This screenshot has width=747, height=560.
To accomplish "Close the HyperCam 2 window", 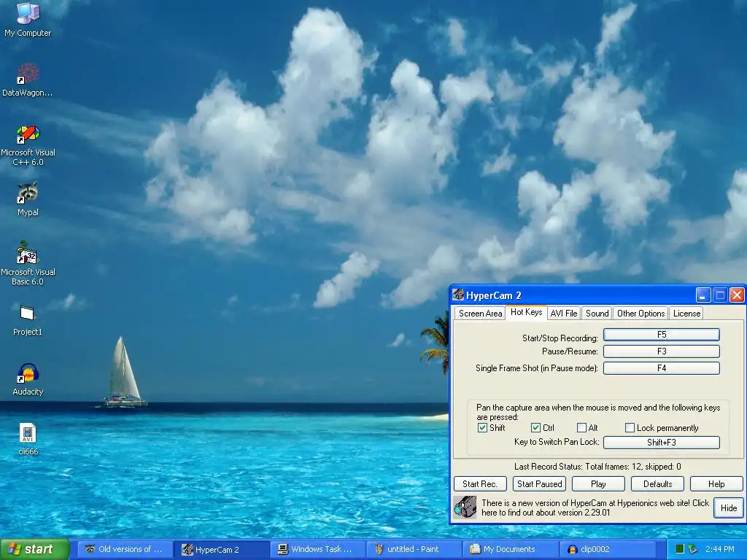I will pos(737,295).
